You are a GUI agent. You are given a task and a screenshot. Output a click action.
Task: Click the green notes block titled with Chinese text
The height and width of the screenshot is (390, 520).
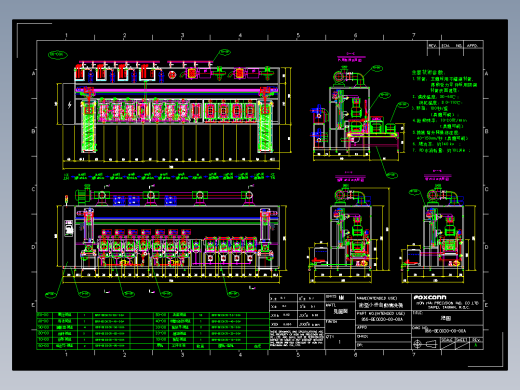coord(444,111)
